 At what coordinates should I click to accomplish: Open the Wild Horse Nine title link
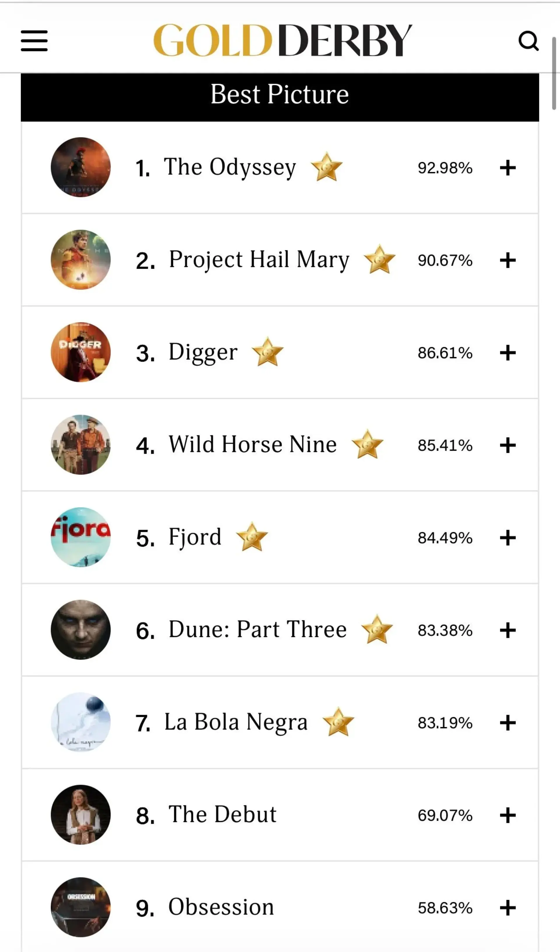pyautogui.click(x=253, y=444)
